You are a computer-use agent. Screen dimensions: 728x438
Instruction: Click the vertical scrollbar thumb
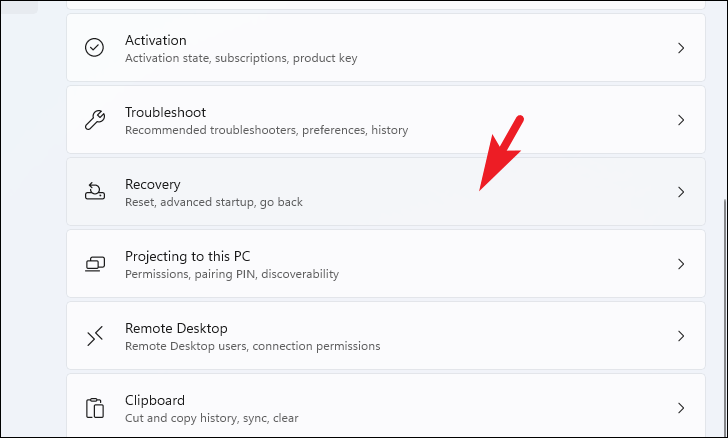[x=725, y=318]
